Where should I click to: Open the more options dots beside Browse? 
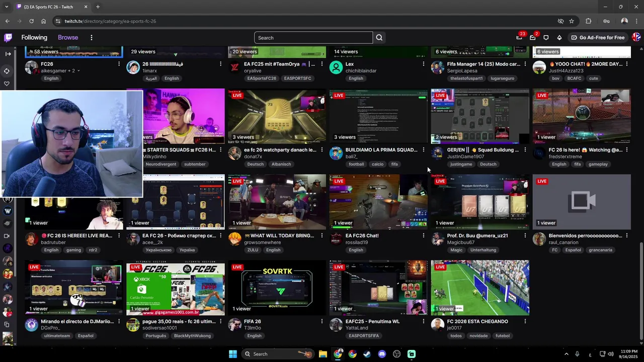pyautogui.click(x=91, y=38)
